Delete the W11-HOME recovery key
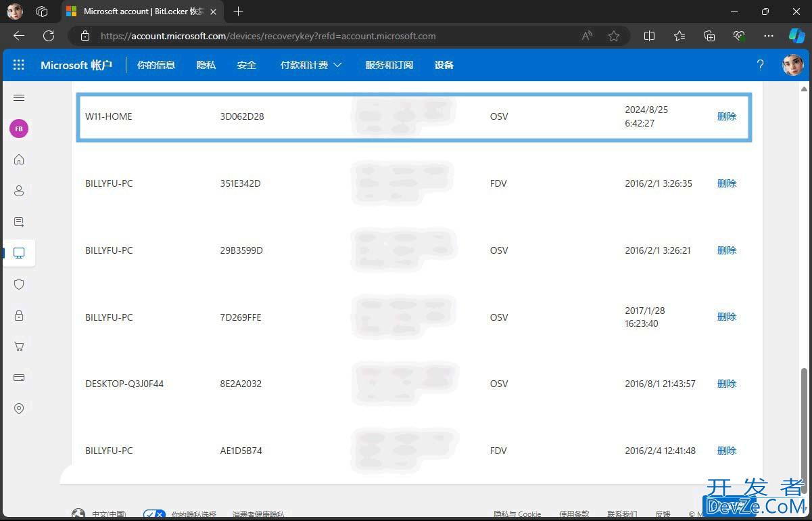 tap(727, 116)
